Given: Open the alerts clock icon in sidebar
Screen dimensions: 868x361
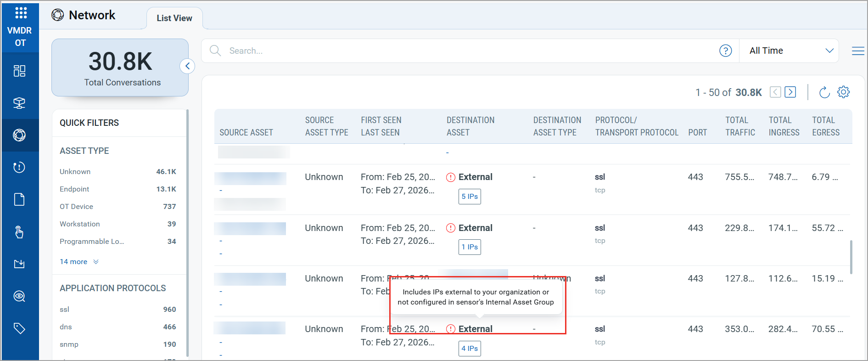Looking at the screenshot, I should click(x=19, y=167).
